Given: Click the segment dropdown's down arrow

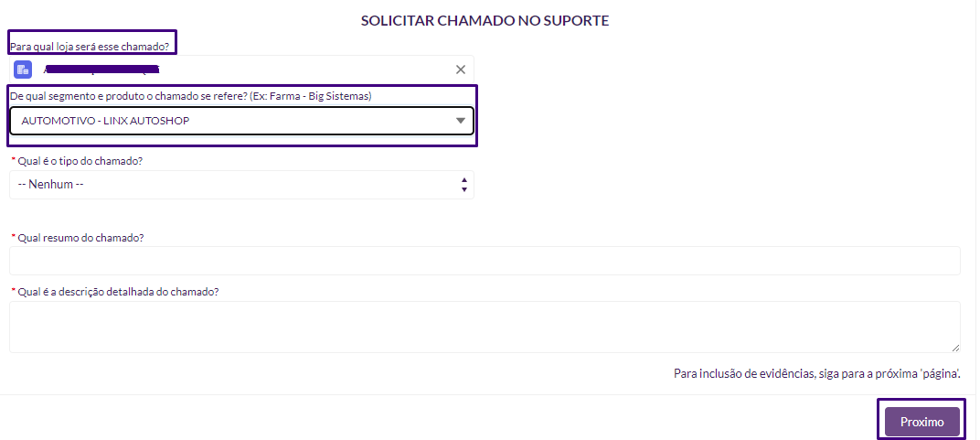Looking at the screenshot, I should pyautogui.click(x=461, y=121).
